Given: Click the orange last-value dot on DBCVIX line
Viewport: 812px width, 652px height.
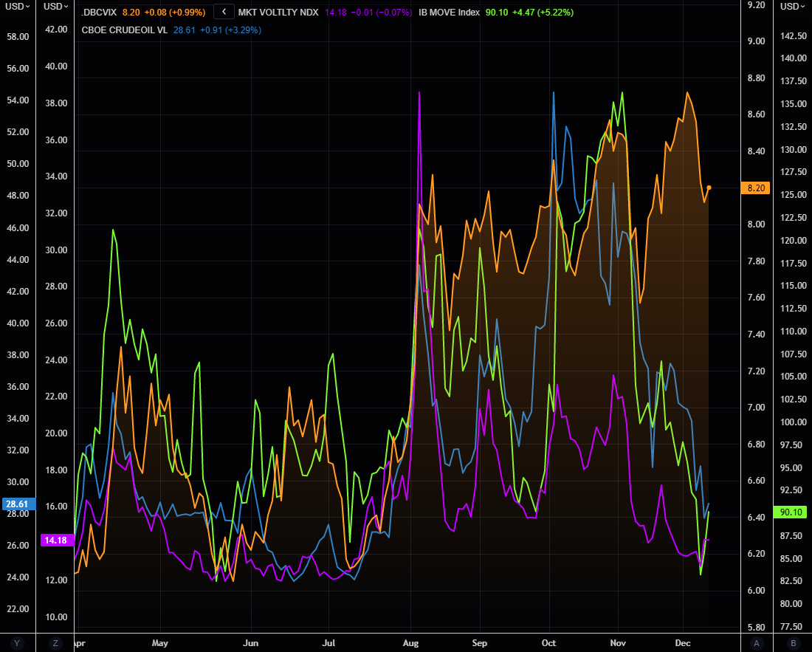Looking at the screenshot, I should pyautogui.click(x=709, y=188).
